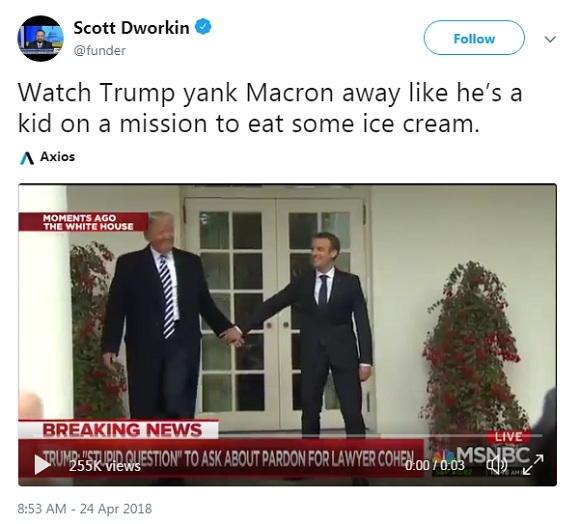Image resolution: width=580 pixels, height=524 pixels.
Task: Toggle the video volume speaker icon
Action: (x=498, y=465)
